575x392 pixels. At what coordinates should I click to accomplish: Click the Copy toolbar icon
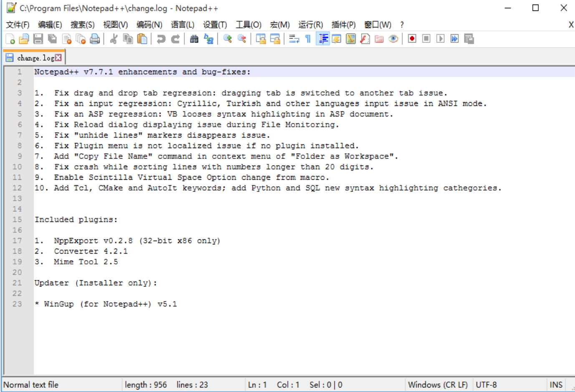128,39
